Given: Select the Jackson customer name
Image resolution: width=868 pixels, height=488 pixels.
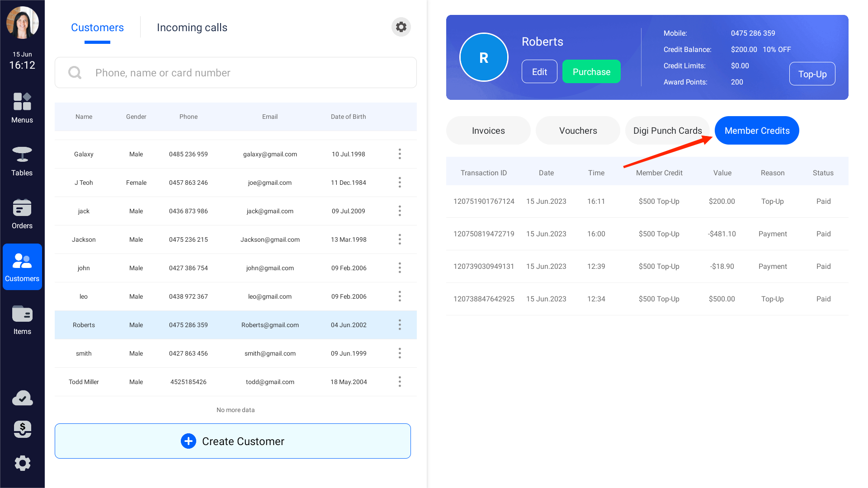Looking at the screenshot, I should click(x=84, y=239).
